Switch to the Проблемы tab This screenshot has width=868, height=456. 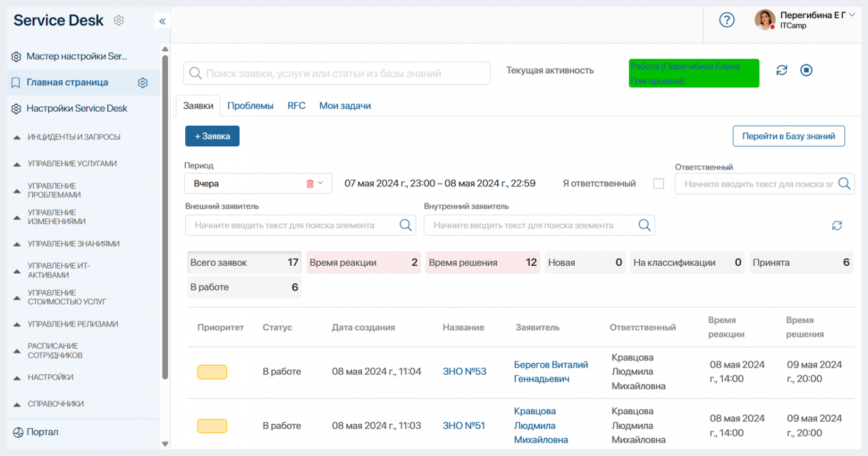point(250,106)
